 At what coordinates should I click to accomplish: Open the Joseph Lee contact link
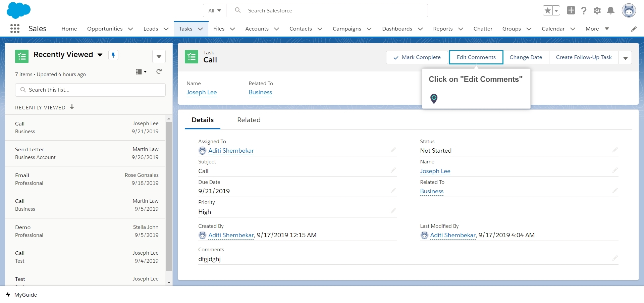coord(201,92)
